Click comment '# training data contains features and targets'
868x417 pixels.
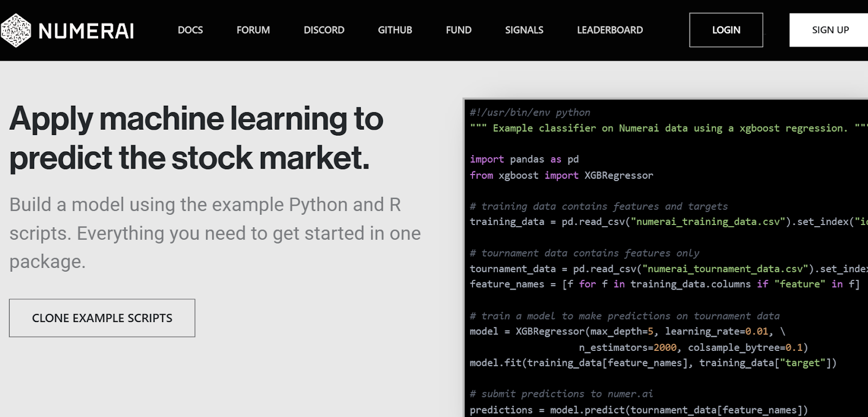pos(599,206)
